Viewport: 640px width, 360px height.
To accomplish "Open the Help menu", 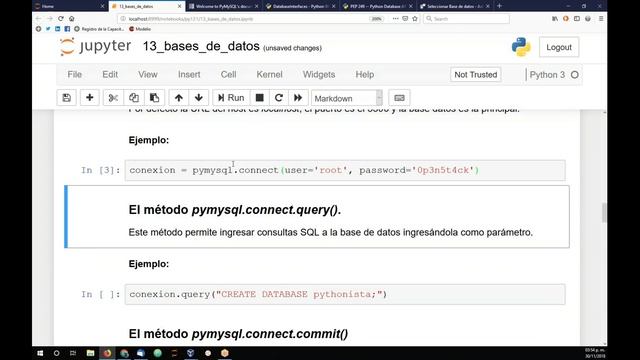I will point(364,75).
